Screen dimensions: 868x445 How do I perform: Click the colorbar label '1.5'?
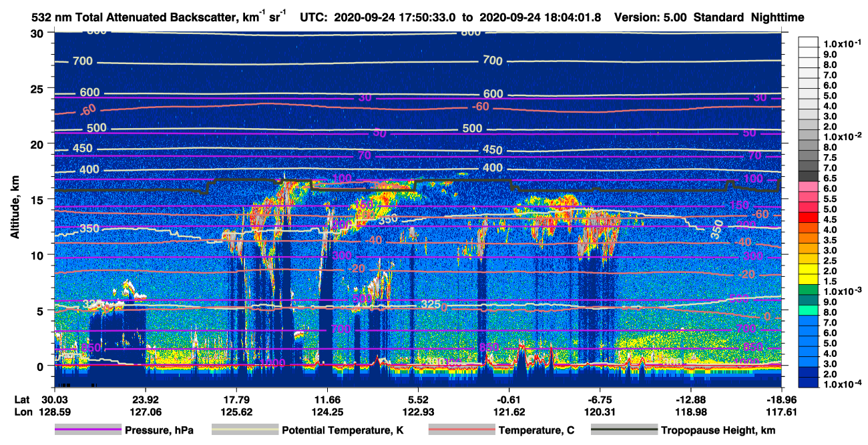pos(830,281)
